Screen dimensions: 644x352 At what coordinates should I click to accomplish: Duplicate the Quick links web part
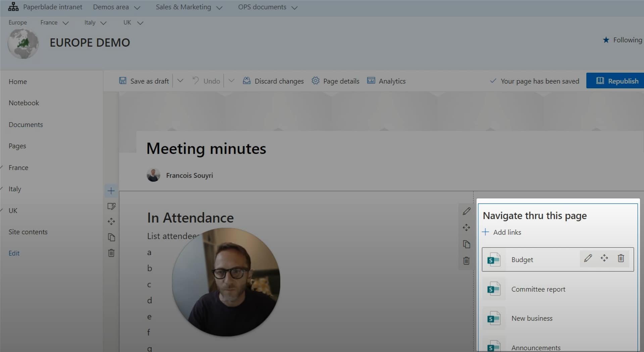[x=466, y=244]
